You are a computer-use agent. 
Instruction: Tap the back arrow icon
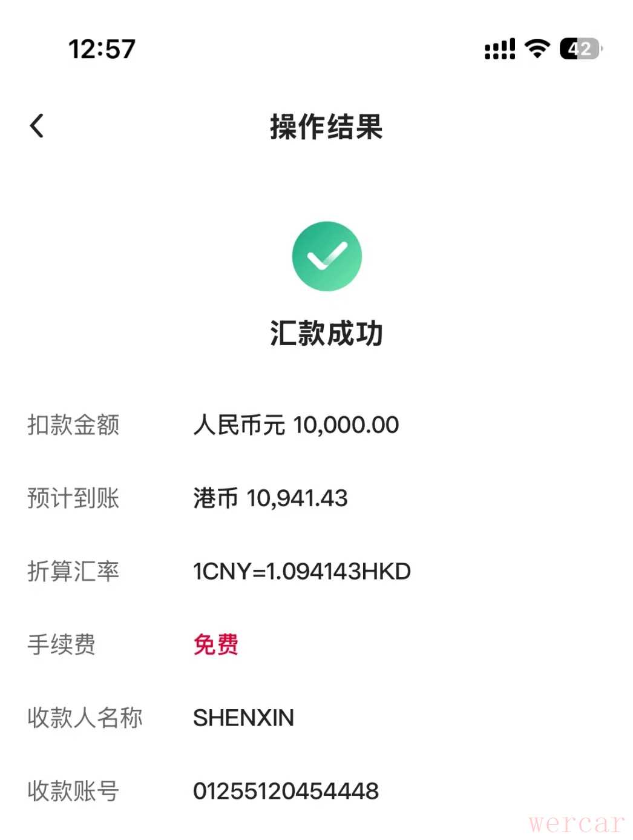pyautogui.click(x=37, y=126)
